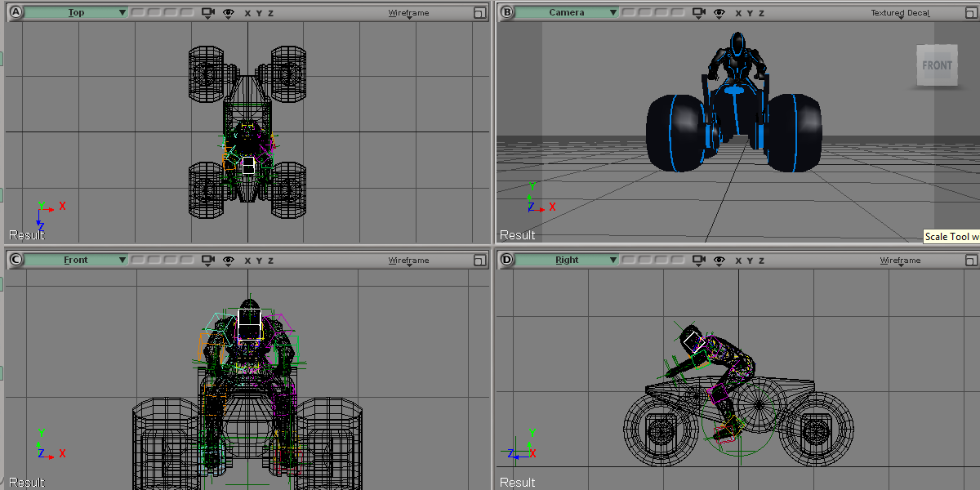Toggle the Z axis button in Right viewport

coord(761,261)
